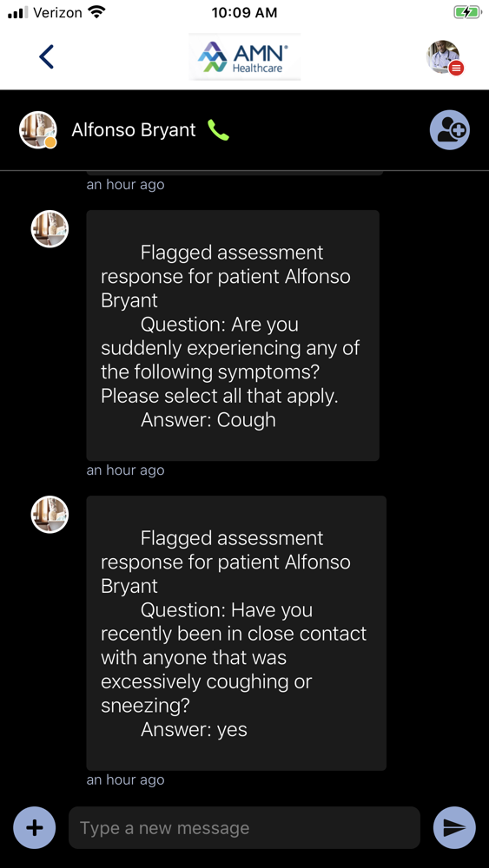
Task: Add participant to the conversation
Action: coord(450,130)
